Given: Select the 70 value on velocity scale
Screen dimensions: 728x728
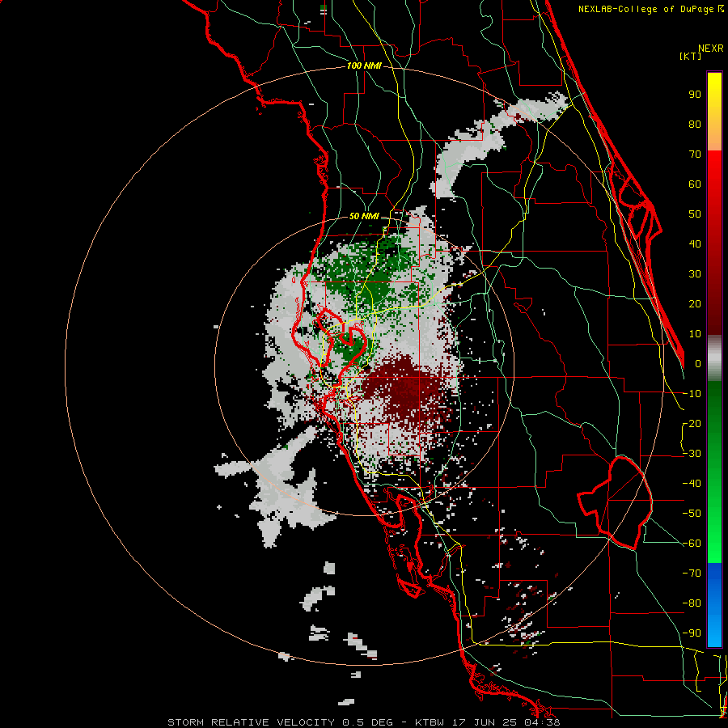Looking at the screenshot, I should 695,154.
